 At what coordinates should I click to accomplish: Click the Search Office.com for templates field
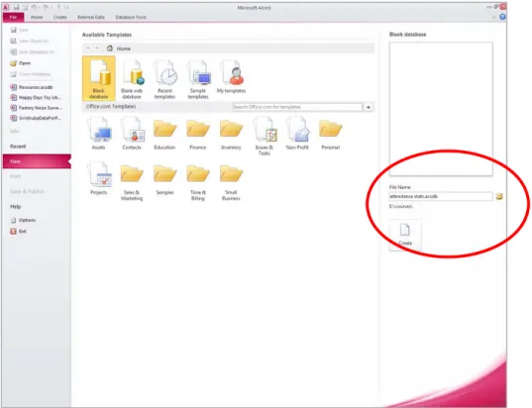297,107
